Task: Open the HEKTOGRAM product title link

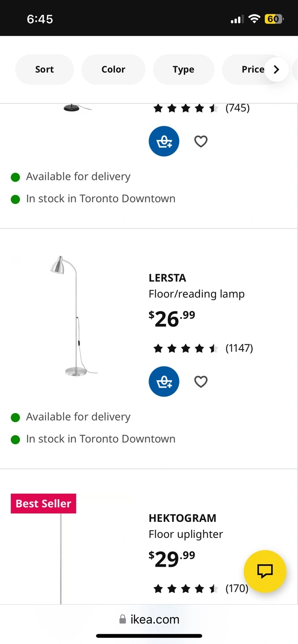Action: tap(182, 518)
